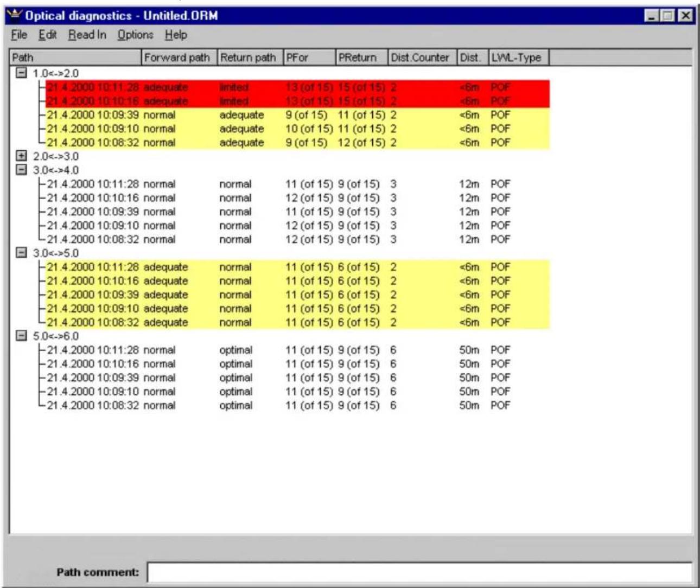Viewport: 700px width, 588px height.
Task: Click the Return path column header
Action: [250, 57]
